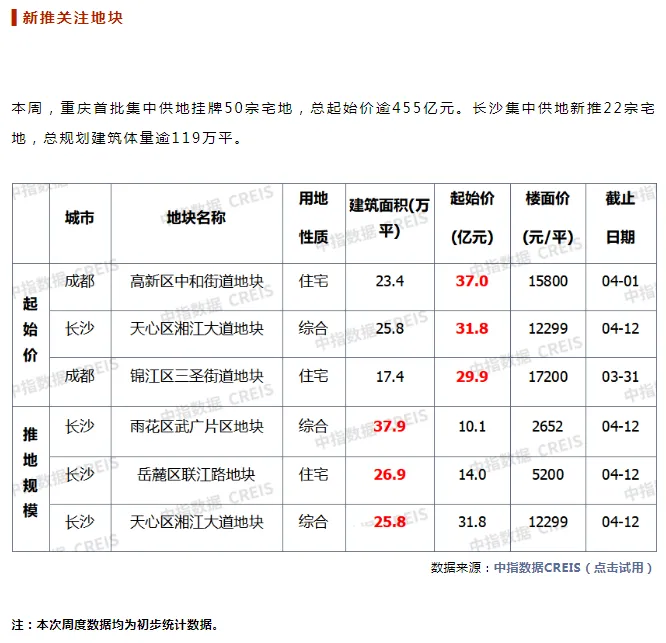Screen dimensions: 666x643
Task: Click the red 37.0 starting price value
Action: coord(472,281)
